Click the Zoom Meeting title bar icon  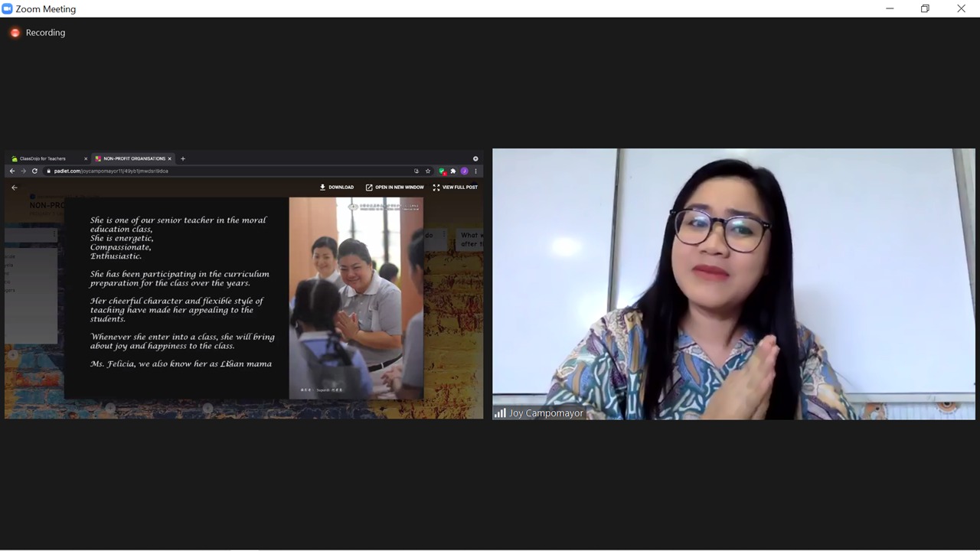coord(7,8)
